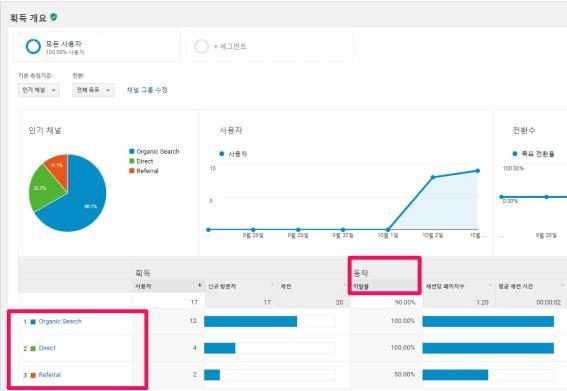Click the Organic Search users bar
Viewport: 567px width, 391px height.
pyautogui.click(x=251, y=321)
